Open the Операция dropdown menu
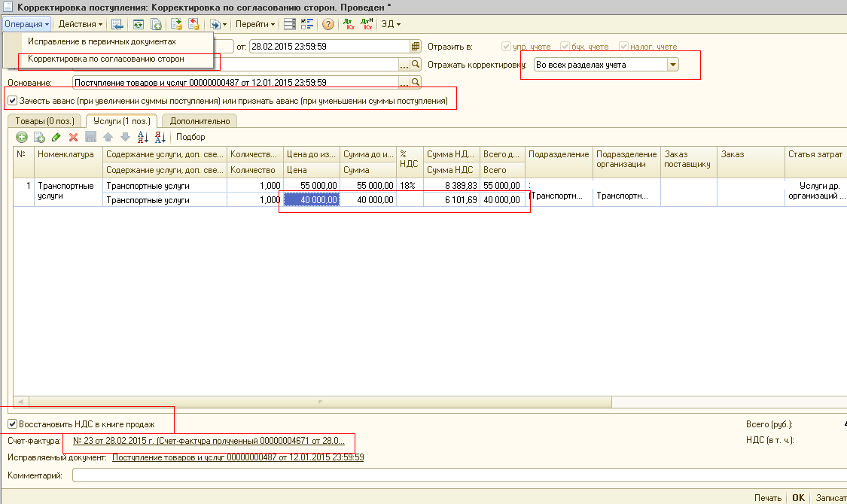The height and width of the screenshot is (504, 847). [x=27, y=24]
